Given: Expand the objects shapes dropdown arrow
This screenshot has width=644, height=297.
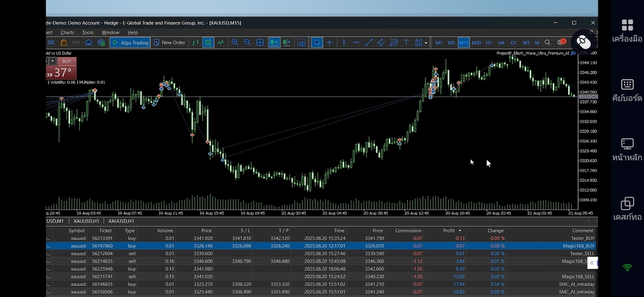Looking at the screenshot, I should pyautogui.click(x=426, y=42).
